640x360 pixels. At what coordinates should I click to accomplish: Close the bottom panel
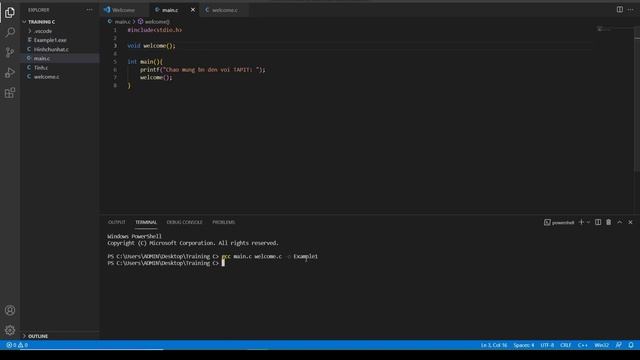pos(630,222)
